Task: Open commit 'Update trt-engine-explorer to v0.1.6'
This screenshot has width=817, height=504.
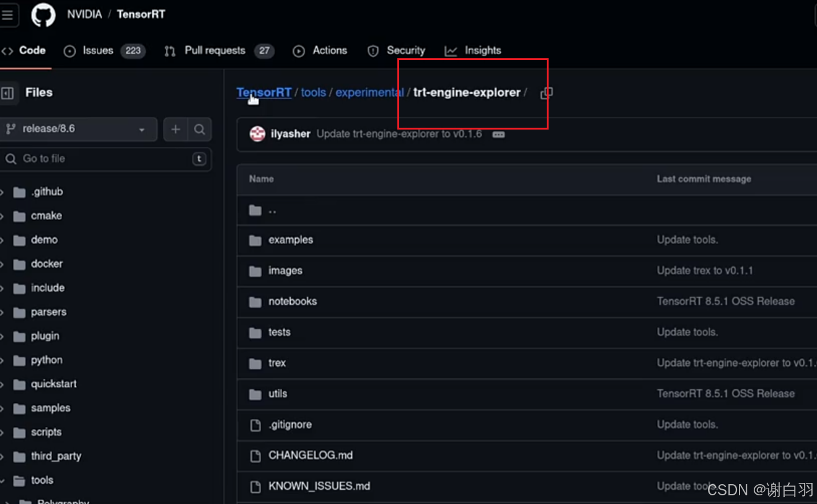Action: click(x=399, y=134)
